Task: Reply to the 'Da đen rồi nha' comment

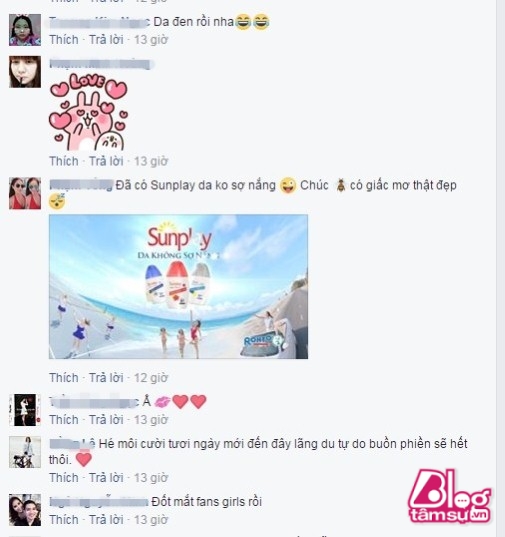Action: (x=106, y=40)
